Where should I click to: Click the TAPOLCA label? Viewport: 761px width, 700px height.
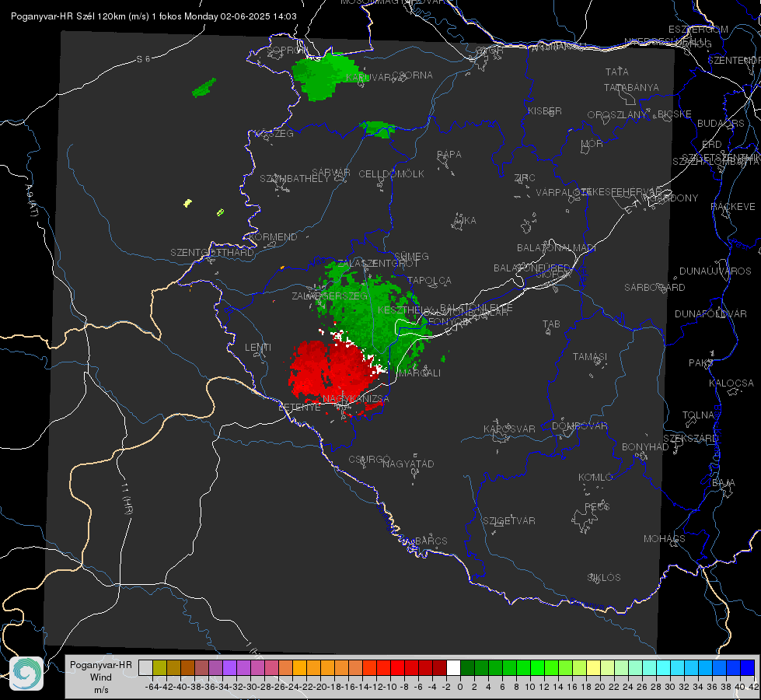pos(430,280)
